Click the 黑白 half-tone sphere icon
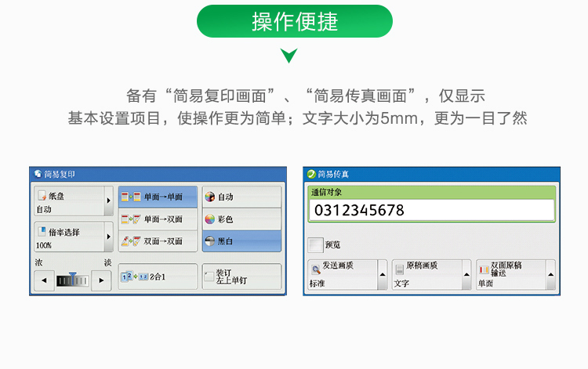The height and width of the screenshot is (369, 588). pyautogui.click(x=210, y=241)
